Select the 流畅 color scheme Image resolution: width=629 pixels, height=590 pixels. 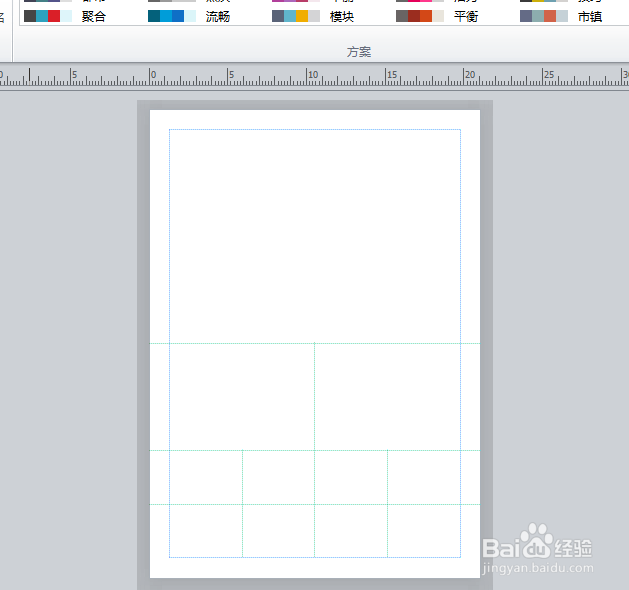pos(189,16)
